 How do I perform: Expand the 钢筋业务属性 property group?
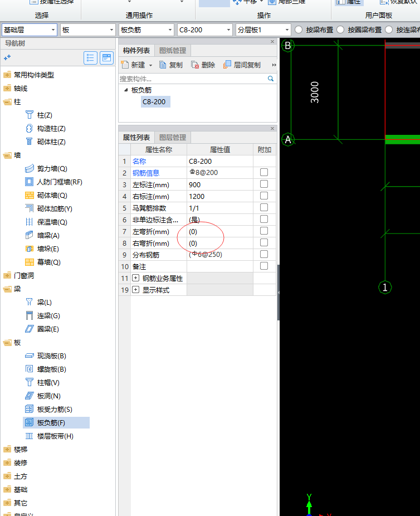tap(135, 278)
